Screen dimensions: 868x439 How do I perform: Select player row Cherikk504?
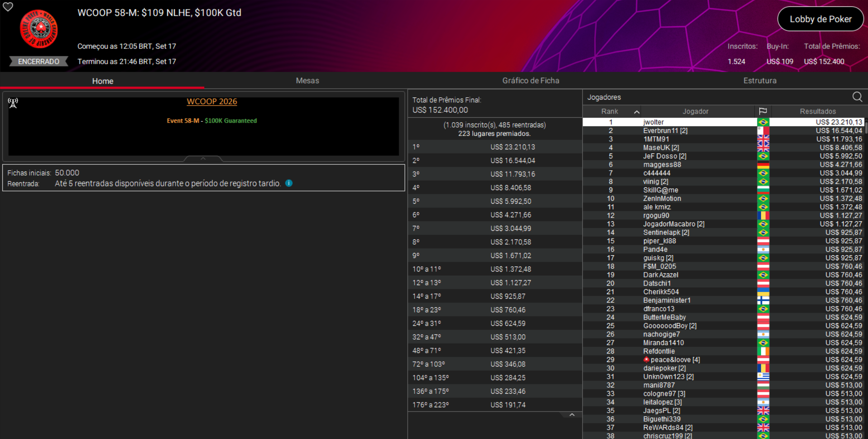click(x=723, y=292)
